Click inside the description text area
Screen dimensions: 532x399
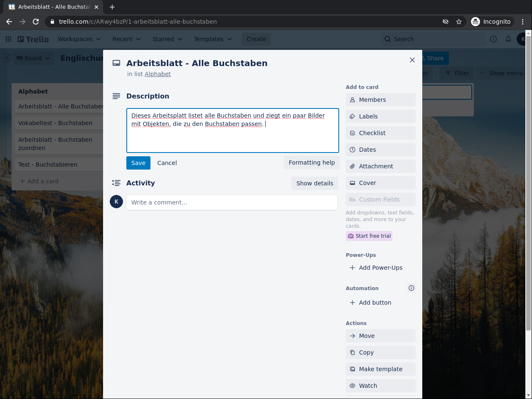(x=233, y=131)
